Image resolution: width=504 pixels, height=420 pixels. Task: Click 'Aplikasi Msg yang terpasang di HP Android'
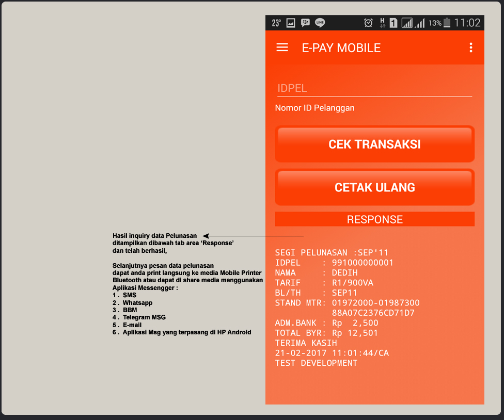click(x=187, y=332)
